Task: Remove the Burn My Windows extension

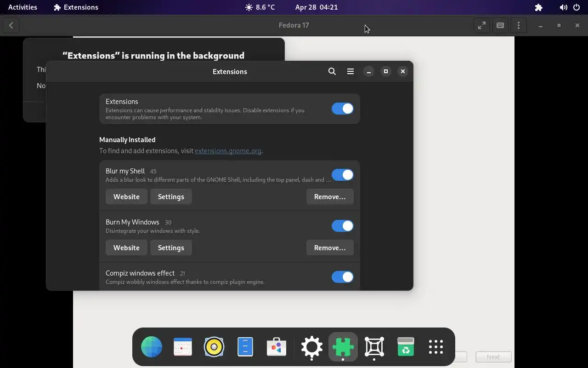Action: point(330,247)
